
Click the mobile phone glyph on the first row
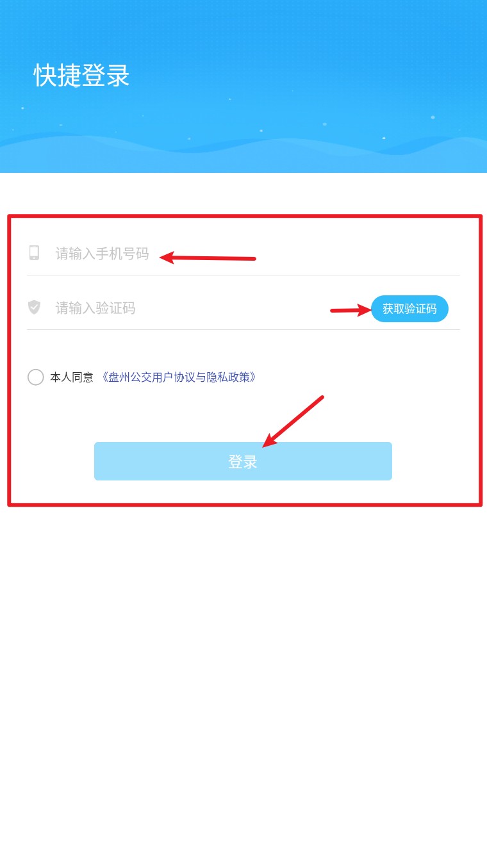pos(34,253)
